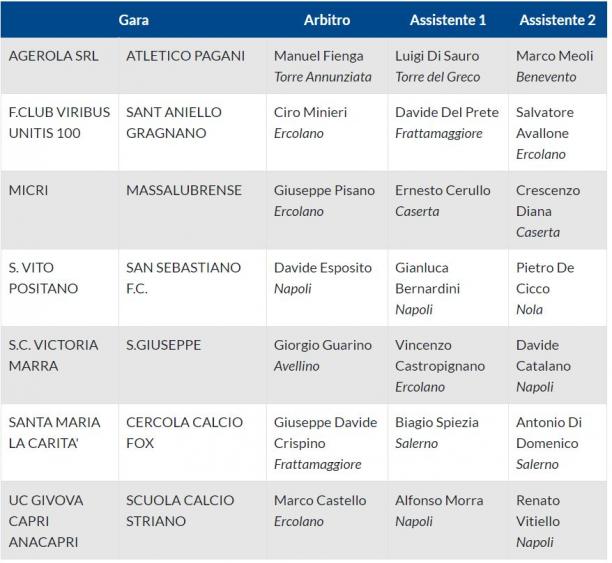Screen dimensions: 612x563
Task: Click referee Davide Esposito's name
Action: [x=323, y=268]
